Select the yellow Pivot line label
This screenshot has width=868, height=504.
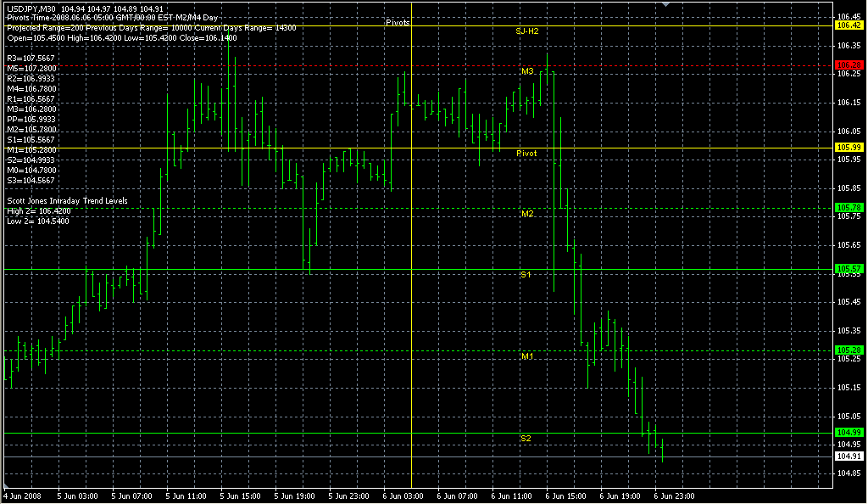point(526,153)
